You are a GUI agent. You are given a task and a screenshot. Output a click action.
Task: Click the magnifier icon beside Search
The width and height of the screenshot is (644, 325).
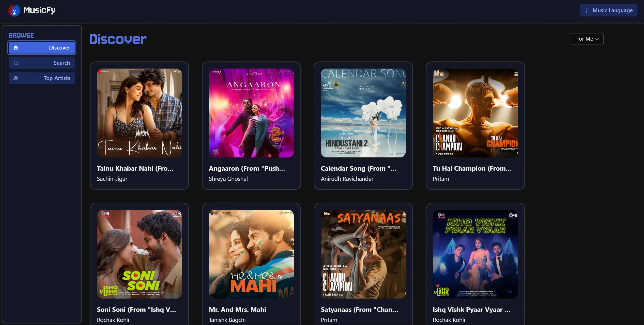coord(16,63)
